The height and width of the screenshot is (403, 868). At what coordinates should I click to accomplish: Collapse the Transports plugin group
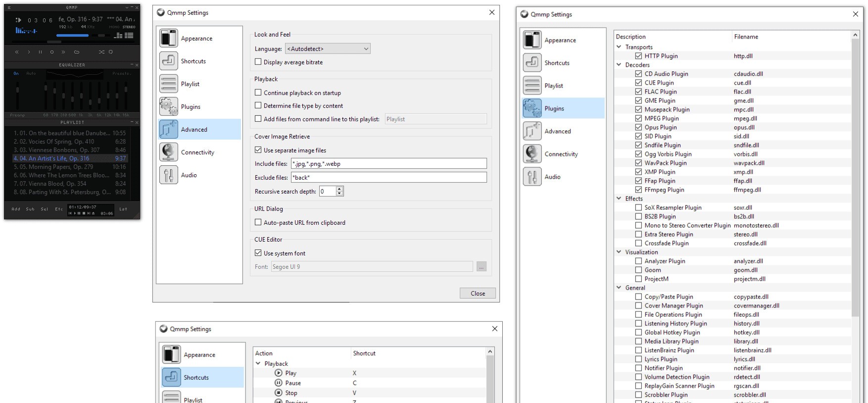(x=619, y=47)
